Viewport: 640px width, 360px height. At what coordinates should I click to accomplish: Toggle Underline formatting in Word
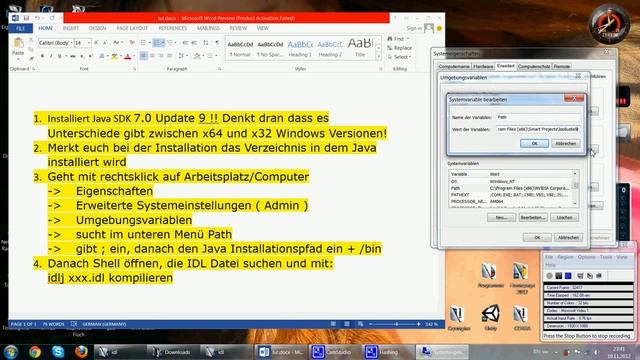tap(60, 56)
